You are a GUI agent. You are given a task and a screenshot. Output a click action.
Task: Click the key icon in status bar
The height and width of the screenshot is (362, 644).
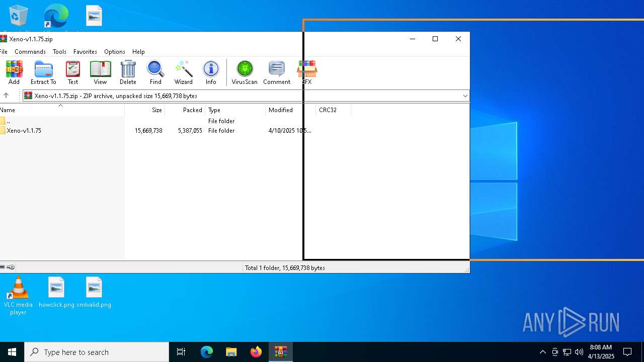(11, 267)
